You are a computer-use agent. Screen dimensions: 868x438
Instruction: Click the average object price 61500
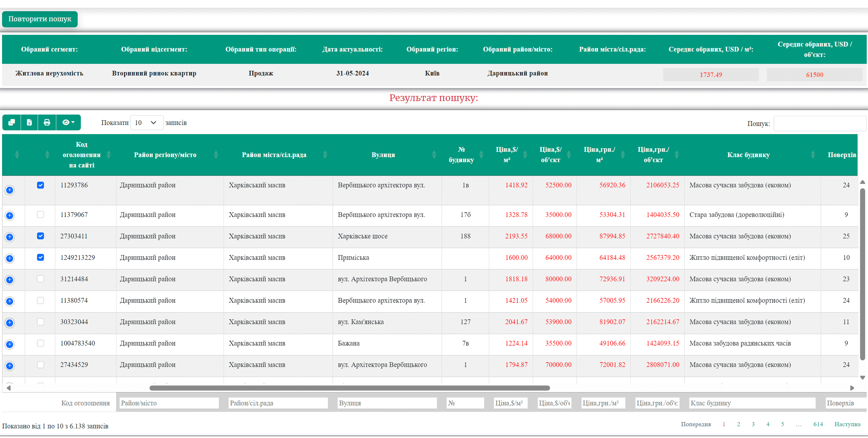[x=814, y=75]
